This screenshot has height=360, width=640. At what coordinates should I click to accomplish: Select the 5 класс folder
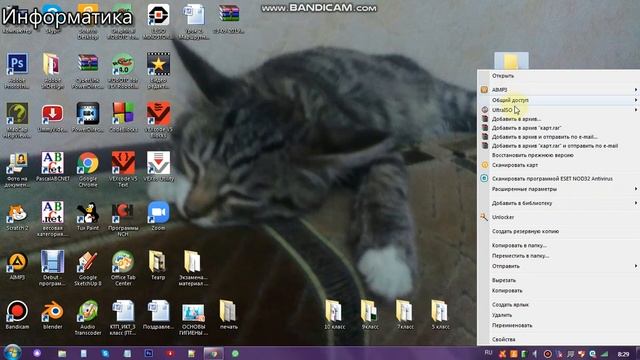coord(440,315)
